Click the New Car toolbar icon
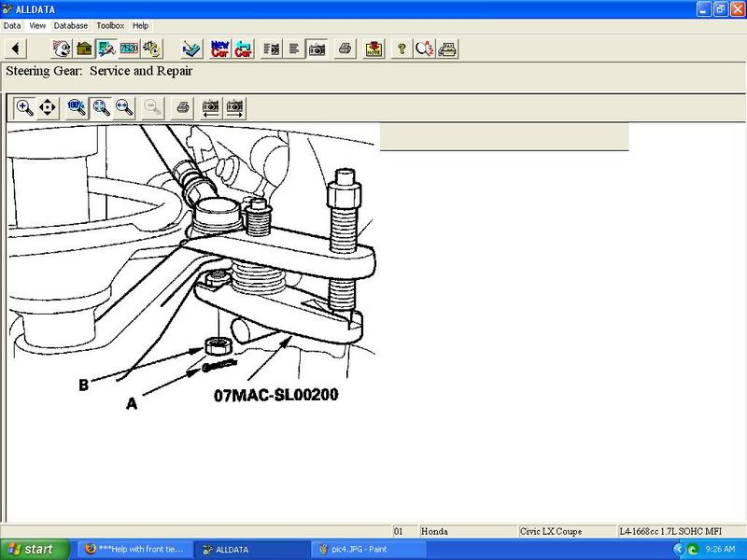 [220, 49]
